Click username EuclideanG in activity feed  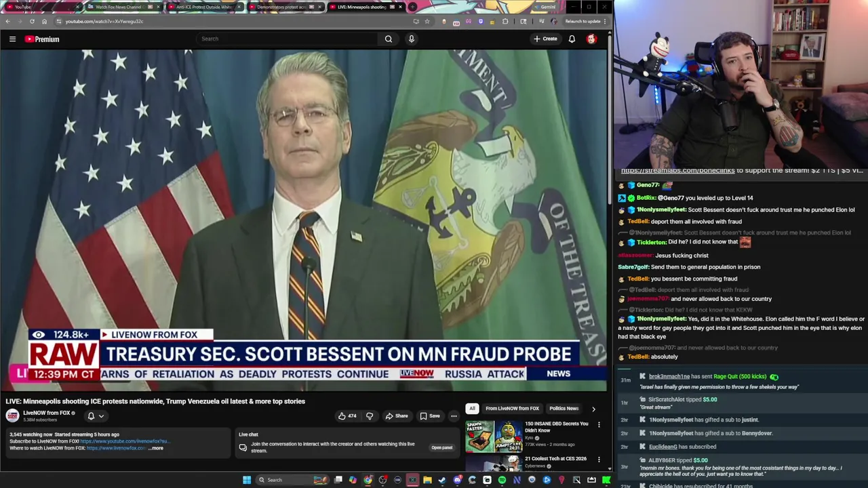tap(663, 447)
